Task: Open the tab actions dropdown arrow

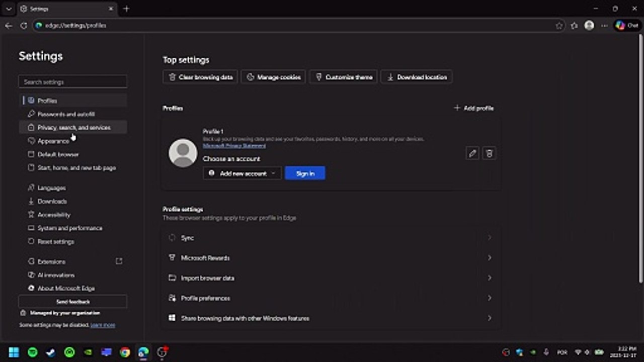Action: point(9,9)
